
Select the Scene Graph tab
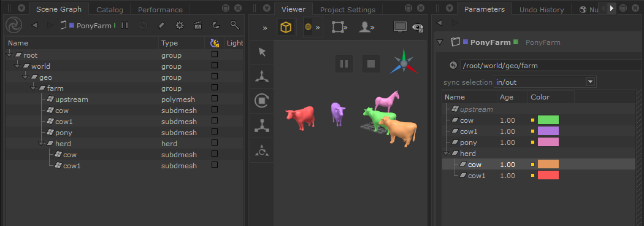59,9
